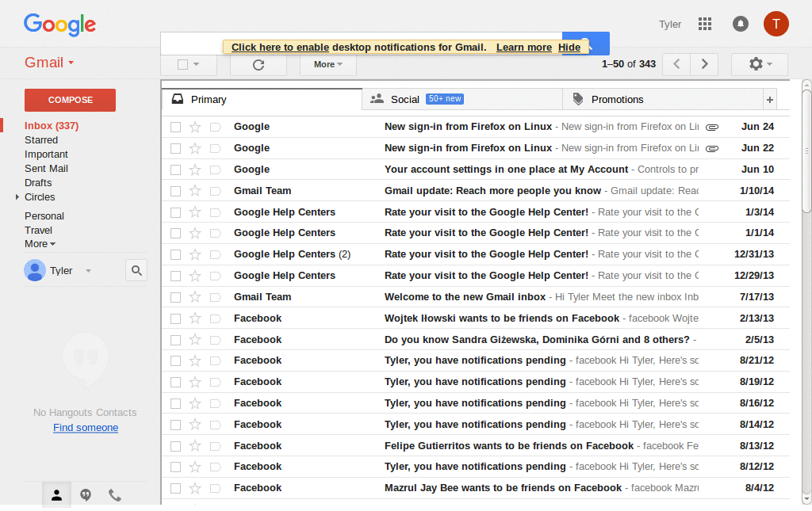This screenshot has width=812, height=511.
Task: Switch to the Promotions tab
Action: pyautogui.click(x=663, y=100)
